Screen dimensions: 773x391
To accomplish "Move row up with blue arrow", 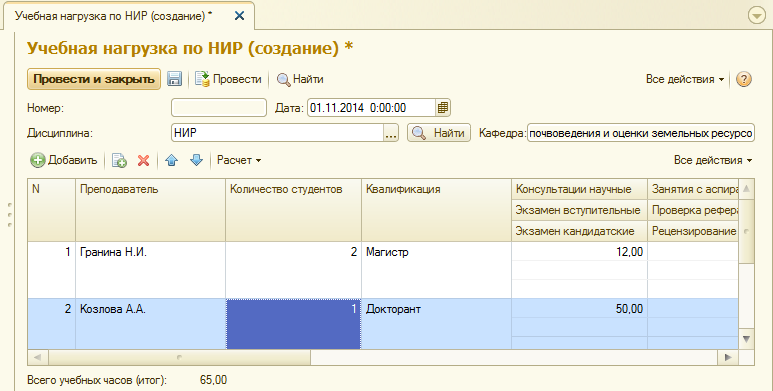I will 172,160.
